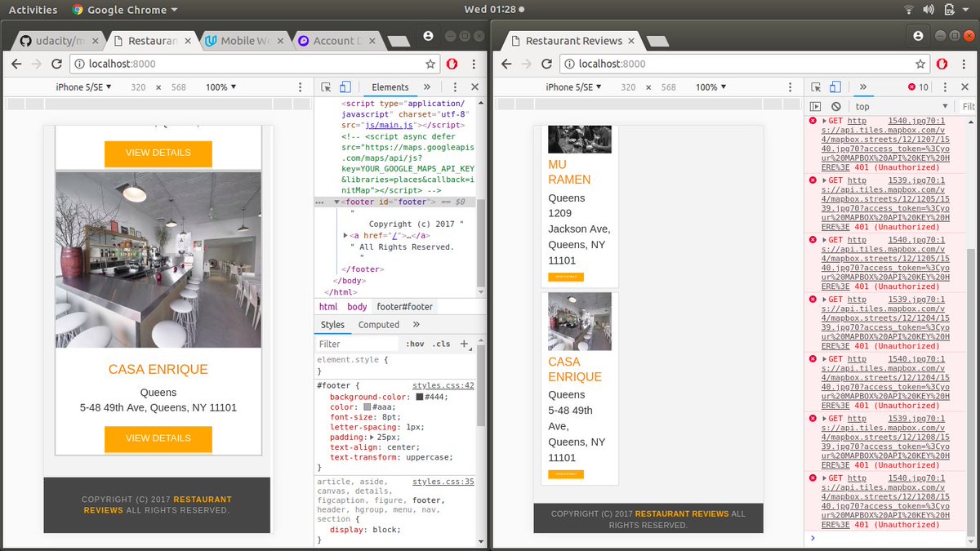Show more panes next to Computed tab
The image size is (980, 551).
[416, 324]
